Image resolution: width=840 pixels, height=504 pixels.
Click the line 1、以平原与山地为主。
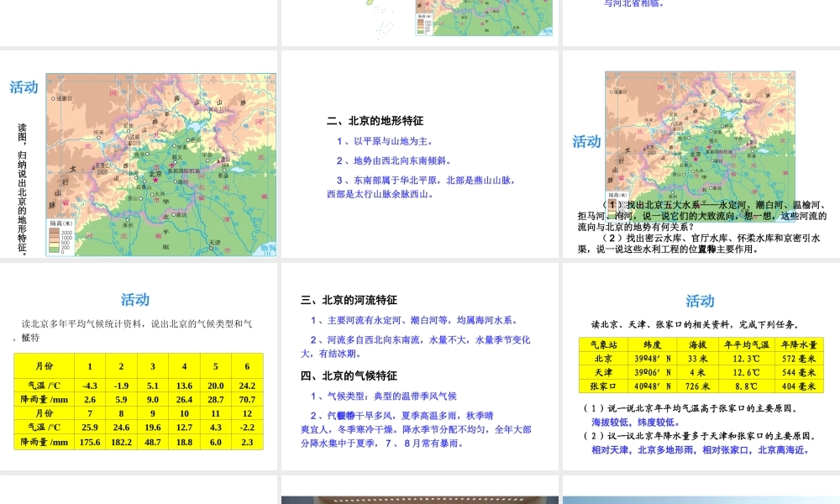tap(385, 141)
